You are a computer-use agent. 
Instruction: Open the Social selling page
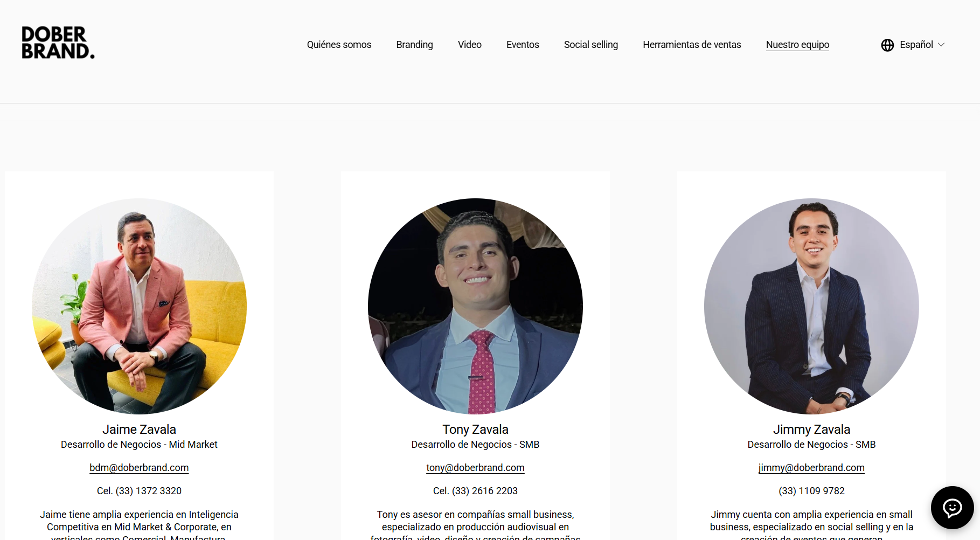591,45
